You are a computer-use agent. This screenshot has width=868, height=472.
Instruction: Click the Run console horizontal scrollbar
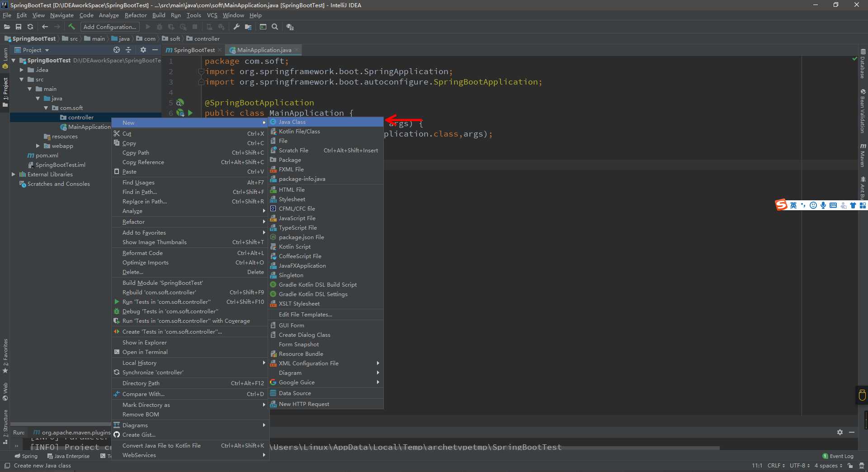(495, 448)
